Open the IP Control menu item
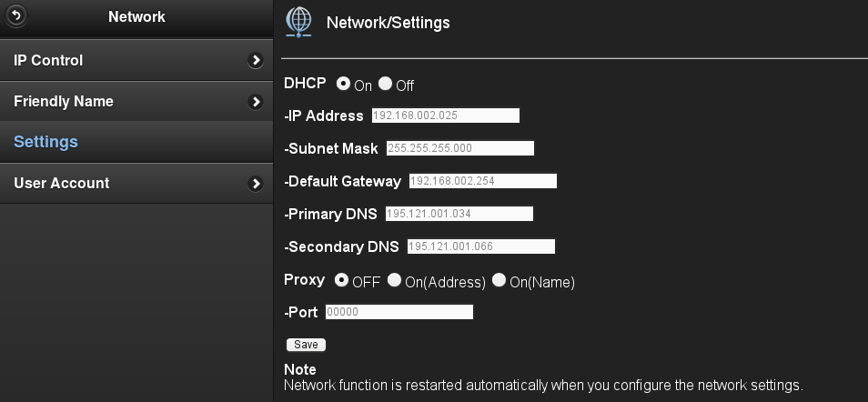Image resolution: width=868 pixels, height=402 pixels. pyautogui.click(x=48, y=61)
